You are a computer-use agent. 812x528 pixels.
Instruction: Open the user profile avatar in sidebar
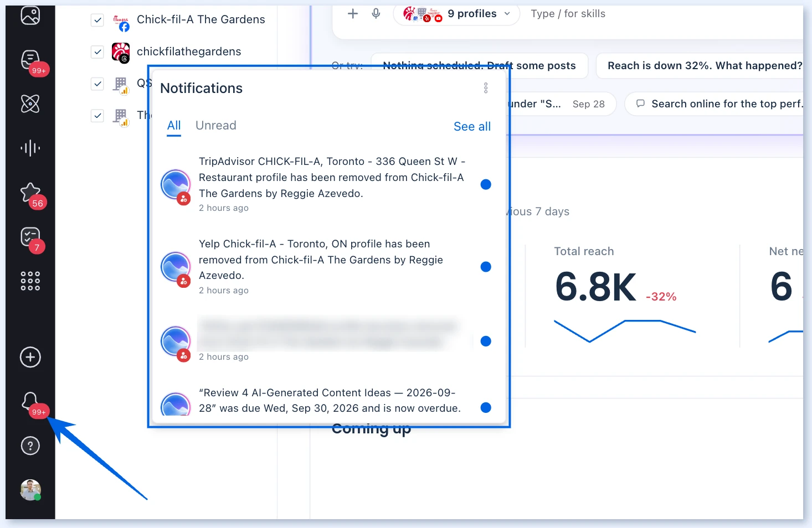pos(30,490)
